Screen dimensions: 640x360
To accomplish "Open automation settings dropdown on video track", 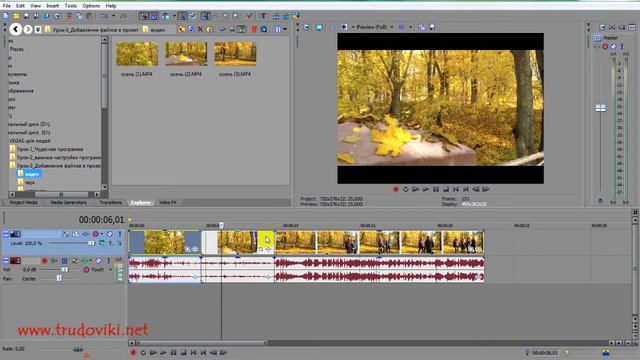I will 102,234.
